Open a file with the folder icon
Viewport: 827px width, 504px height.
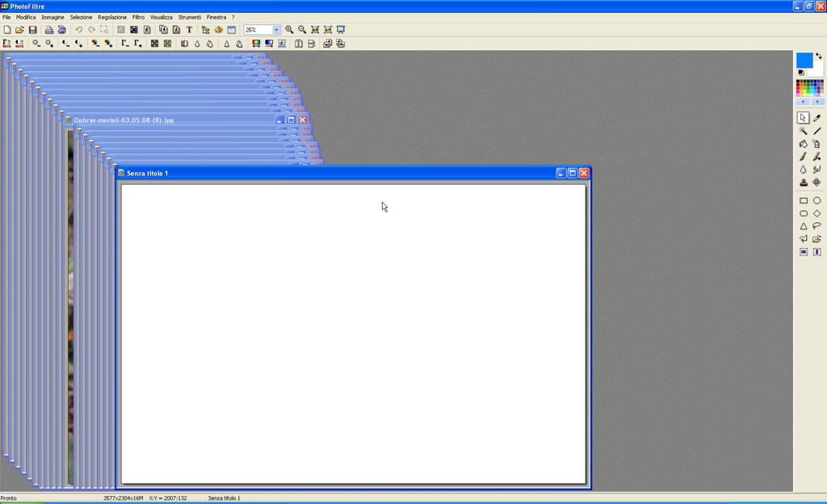[x=19, y=30]
